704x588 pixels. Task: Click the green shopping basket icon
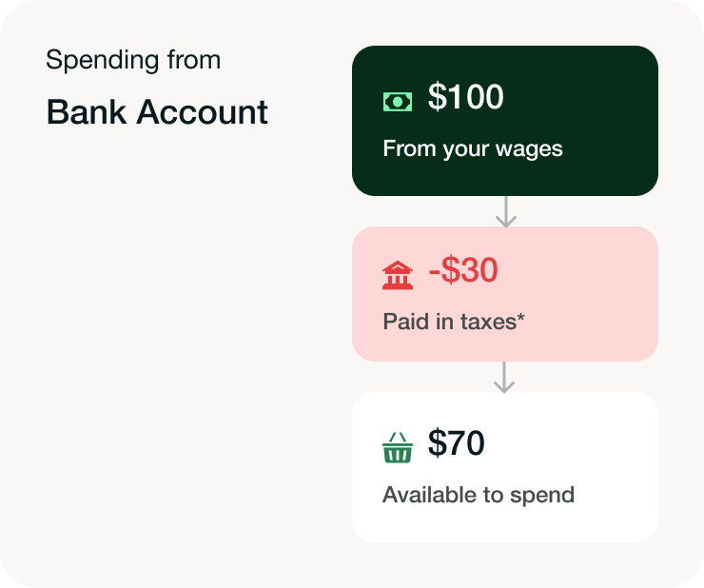pyautogui.click(x=398, y=447)
